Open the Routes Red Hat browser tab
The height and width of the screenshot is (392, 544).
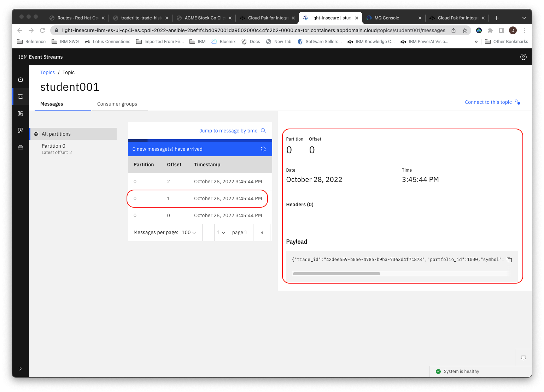pyautogui.click(x=77, y=18)
